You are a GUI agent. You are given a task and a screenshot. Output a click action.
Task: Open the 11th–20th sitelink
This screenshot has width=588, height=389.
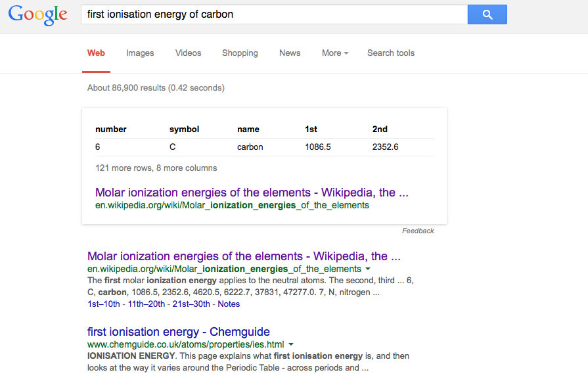point(147,304)
